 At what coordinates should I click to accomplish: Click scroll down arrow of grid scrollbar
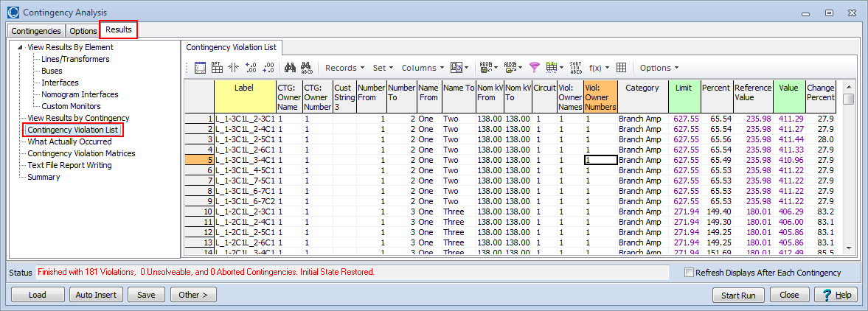coord(848,248)
